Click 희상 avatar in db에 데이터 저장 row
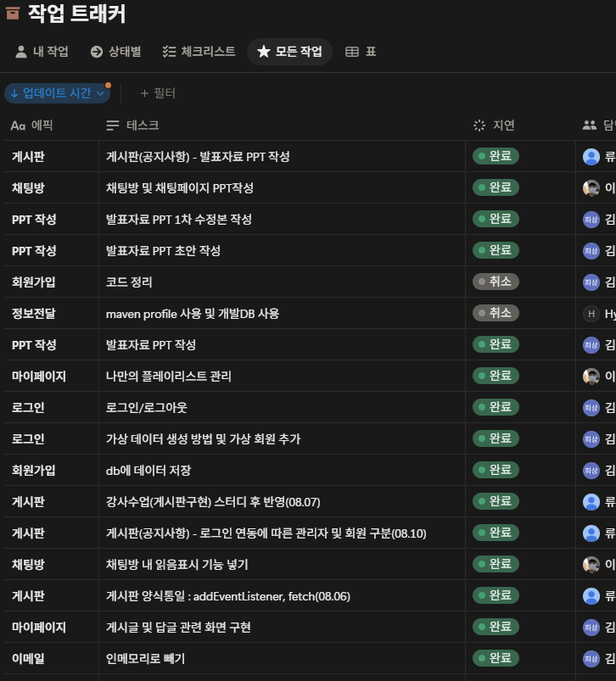The width and height of the screenshot is (616, 681). coord(591,471)
